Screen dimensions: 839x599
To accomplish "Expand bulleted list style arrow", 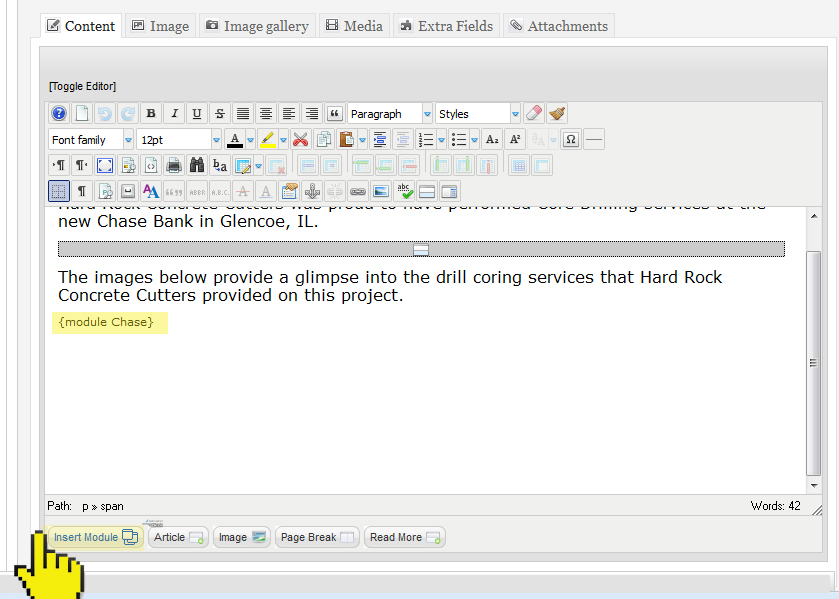I will click(475, 140).
